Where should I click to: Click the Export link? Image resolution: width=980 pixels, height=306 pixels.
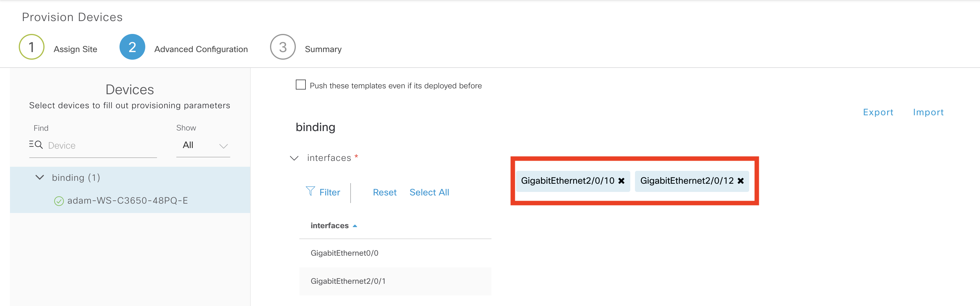pos(878,112)
